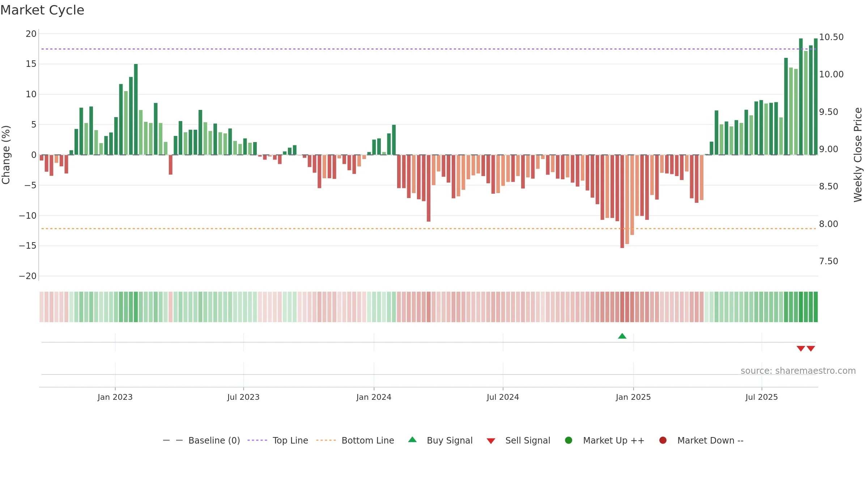Click the rightmost dark green heatmap strip cell

click(x=816, y=307)
